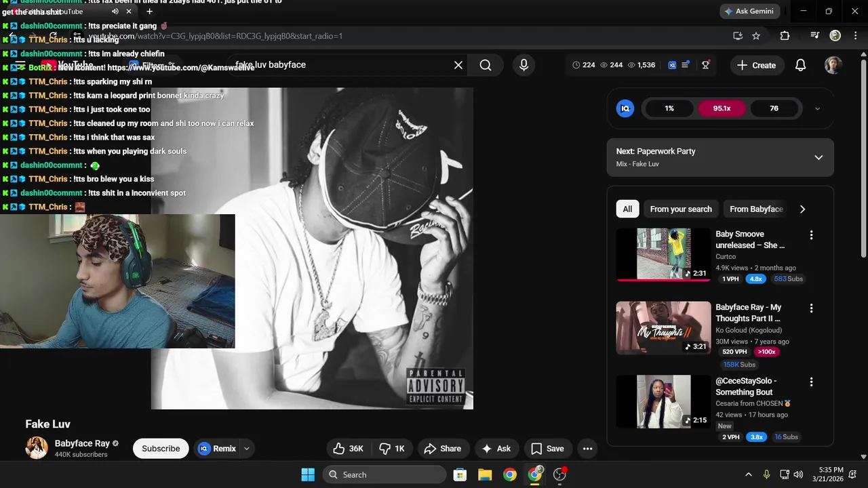The image size is (868, 488).
Task: Open Baby Smoove unreleased video thumbnail
Action: point(663,254)
